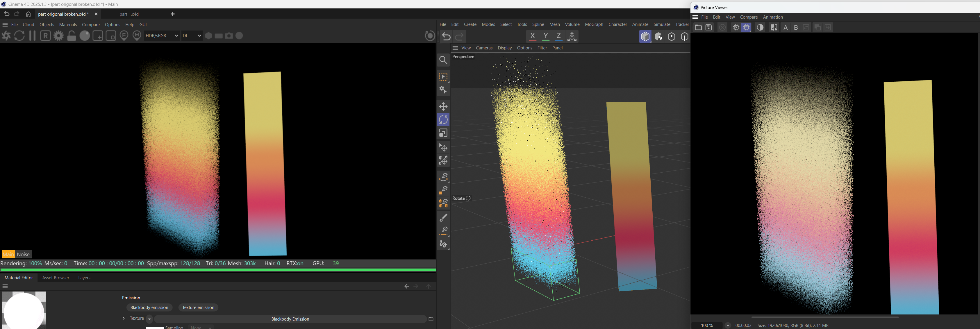Restart the Octane render with the refresh icon

click(x=19, y=36)
